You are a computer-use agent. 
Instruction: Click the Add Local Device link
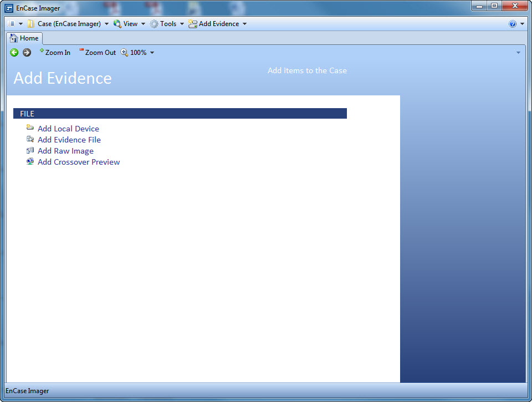pyautogui.click(x=68, y=129)
